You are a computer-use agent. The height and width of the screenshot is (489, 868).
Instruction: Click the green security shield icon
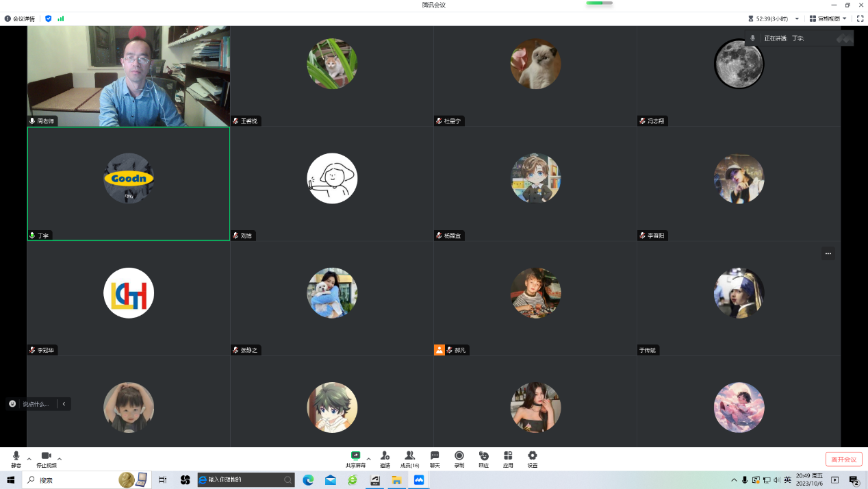(x=48, y=18)
